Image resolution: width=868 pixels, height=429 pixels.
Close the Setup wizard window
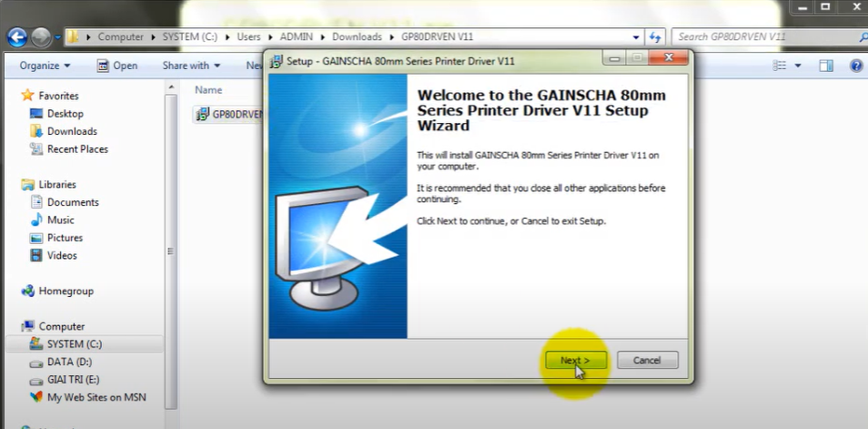point(669,57)
